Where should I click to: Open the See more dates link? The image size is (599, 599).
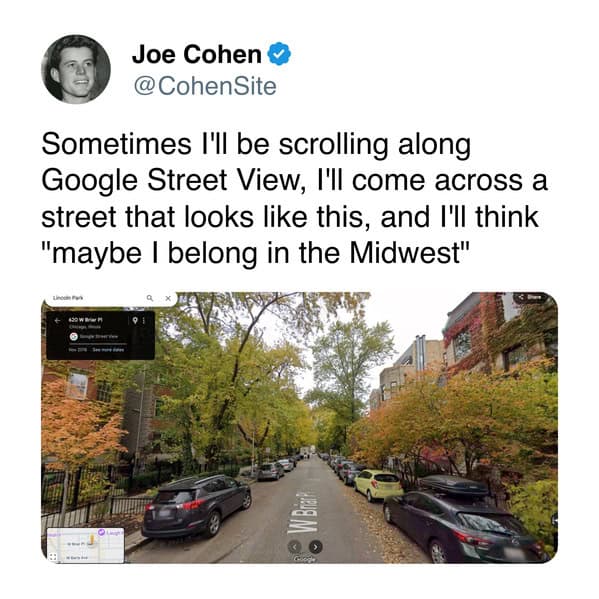click(108, 350)
